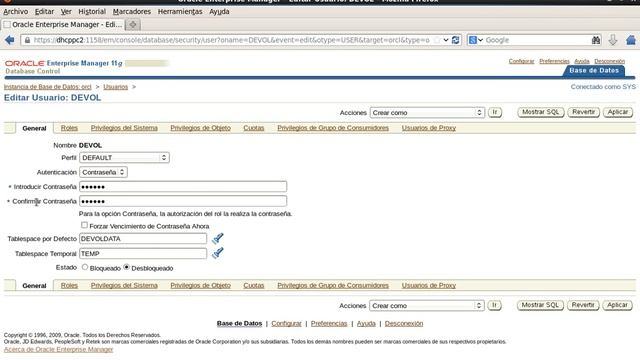
Task: Click the top Ir button
Action: pyautogui.click(x=495, y=112)
